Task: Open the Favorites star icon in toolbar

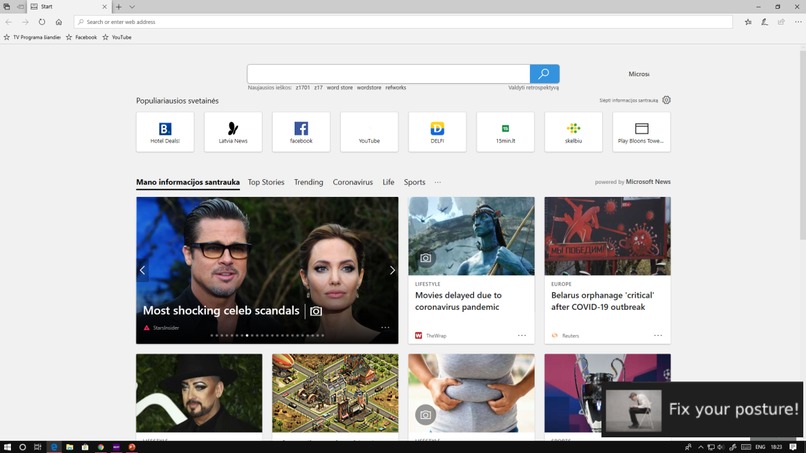Action: pyautogui.click(x=748, y=22)
